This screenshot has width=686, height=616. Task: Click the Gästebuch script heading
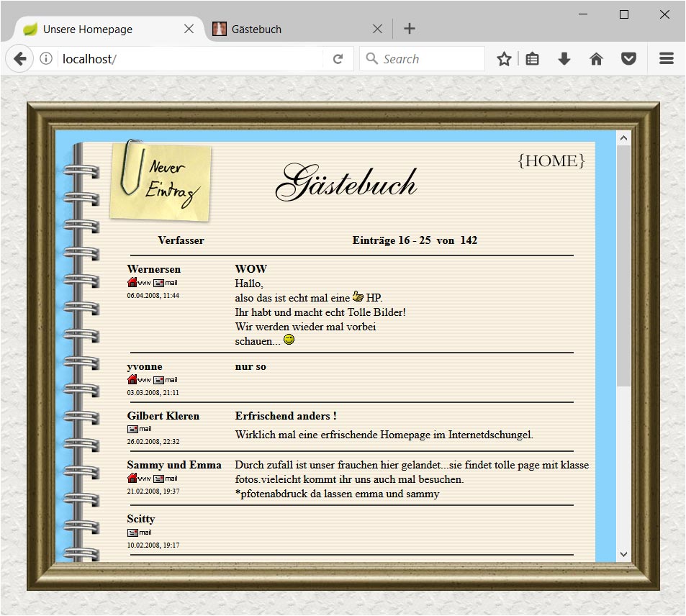click(346, 182)
